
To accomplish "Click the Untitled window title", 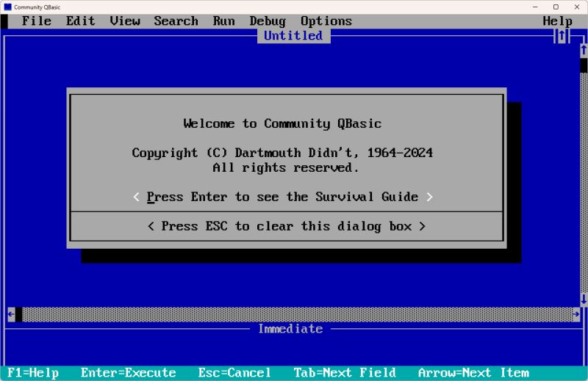I will [293, 35].
